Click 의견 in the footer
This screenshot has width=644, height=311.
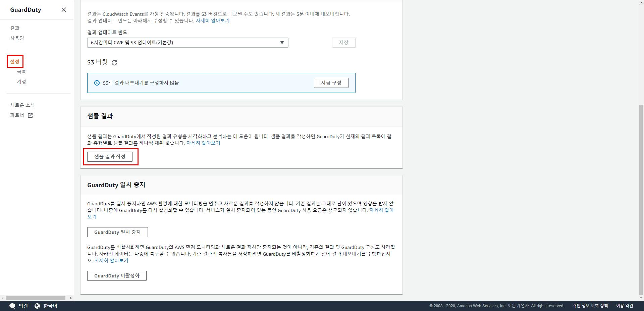[x=23, y=306]
